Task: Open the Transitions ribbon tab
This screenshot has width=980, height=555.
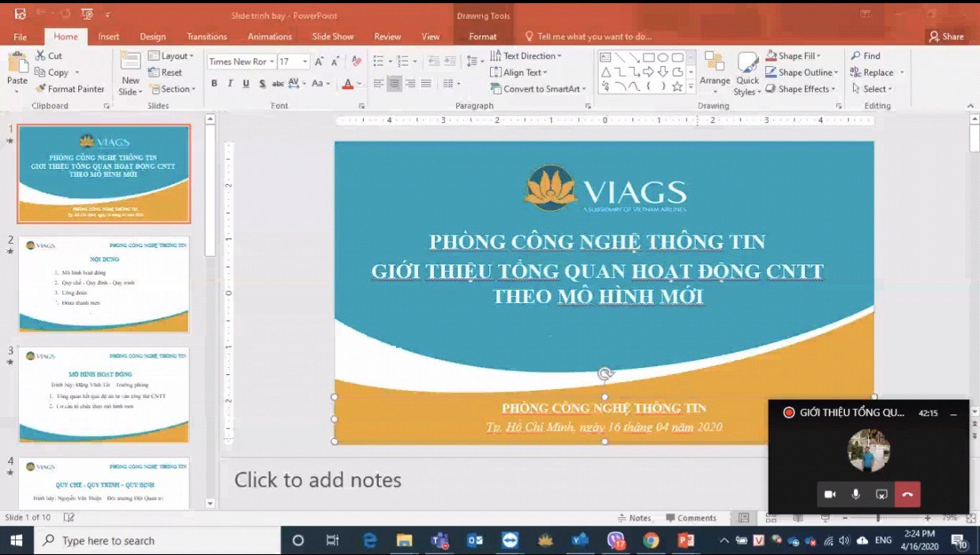Action: [x=206, y=36]
